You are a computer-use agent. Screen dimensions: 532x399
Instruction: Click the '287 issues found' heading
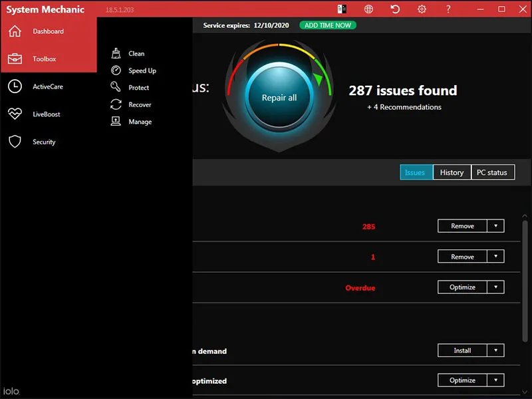[403, 90]
